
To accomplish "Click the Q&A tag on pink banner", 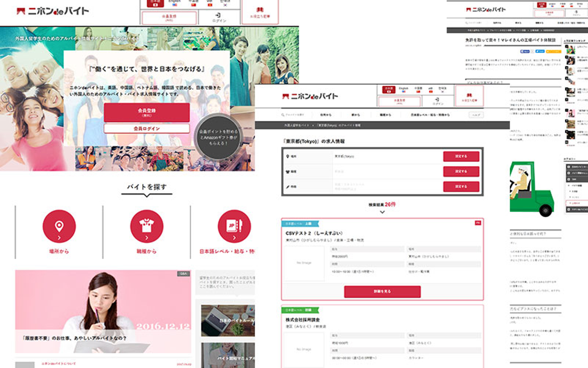I will pyautogui.click(x=183, y=274).
